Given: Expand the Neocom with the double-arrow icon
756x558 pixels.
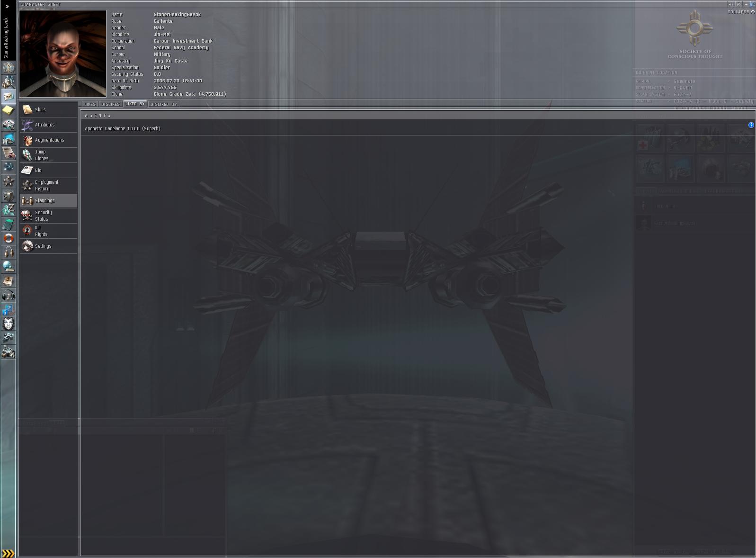Looking at the screenshot, I should click(x=7, y=6).
